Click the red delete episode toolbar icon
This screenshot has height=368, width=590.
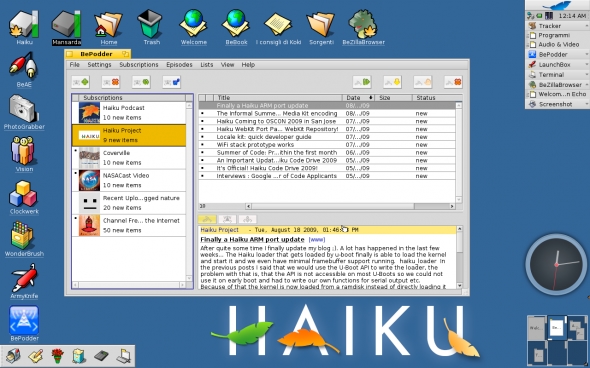(453, 82)
